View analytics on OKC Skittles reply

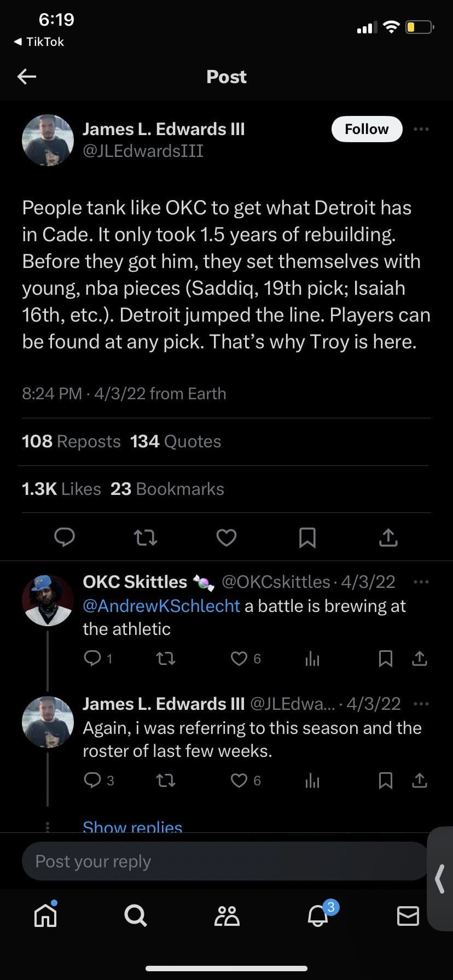pyautogui.click(x=312, y=659)
